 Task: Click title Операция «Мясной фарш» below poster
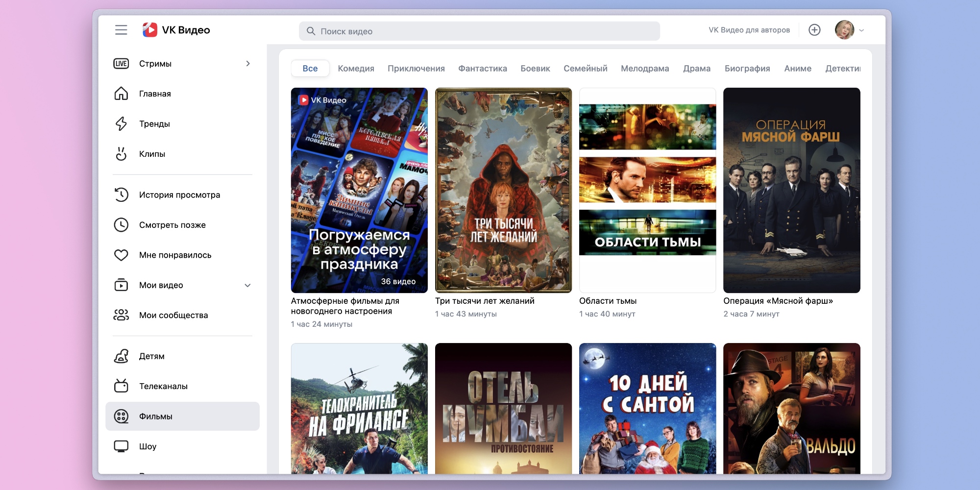[x=778, y=301]
